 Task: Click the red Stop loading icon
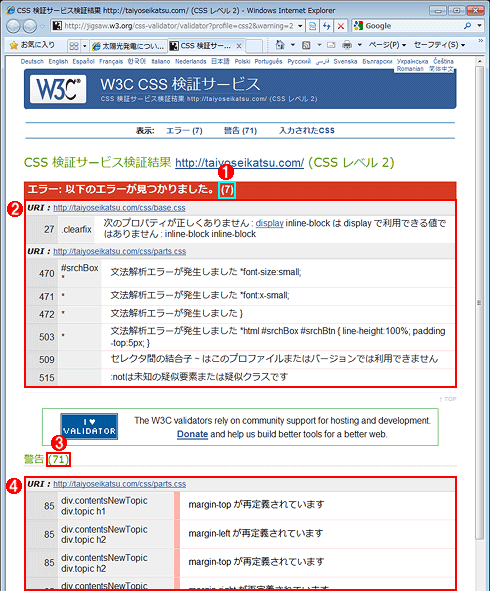click(x=341, y=26)
